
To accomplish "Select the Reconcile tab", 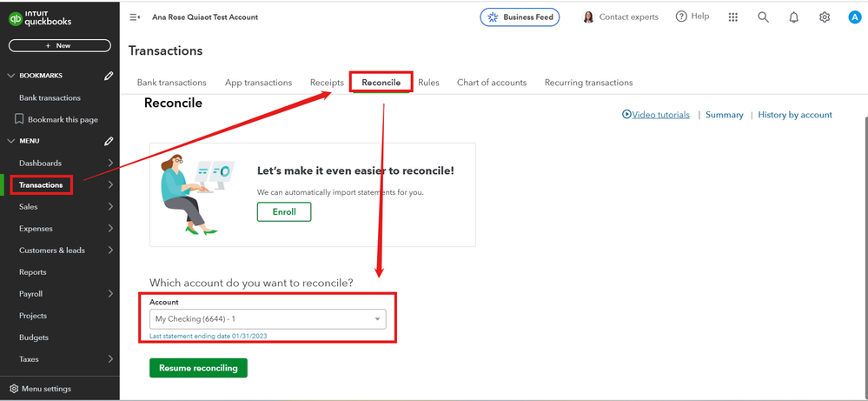I will [x=381, y=83].
